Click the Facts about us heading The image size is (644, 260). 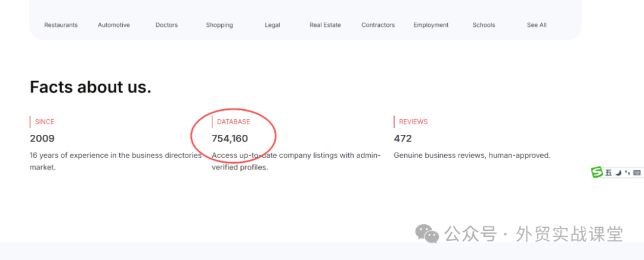91,88
